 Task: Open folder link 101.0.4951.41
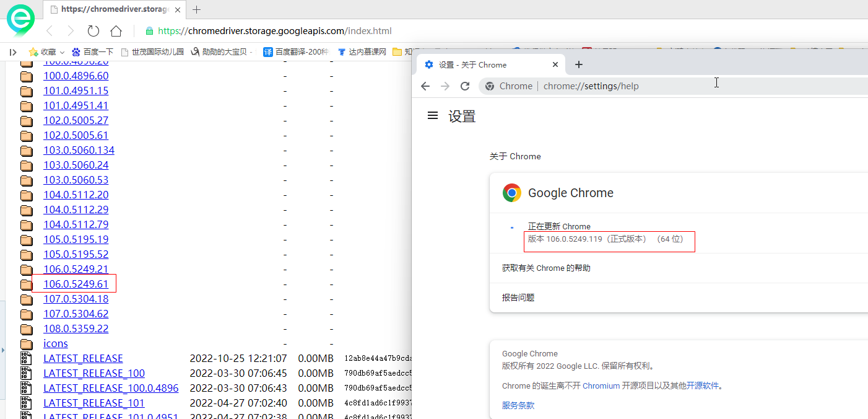coord(76,105)
